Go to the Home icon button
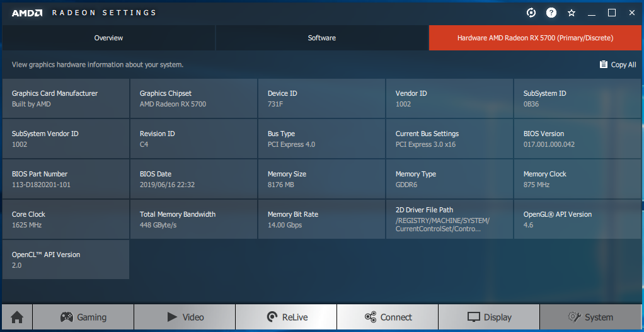The height and width of the screenshot is (332, 644). 17,318
